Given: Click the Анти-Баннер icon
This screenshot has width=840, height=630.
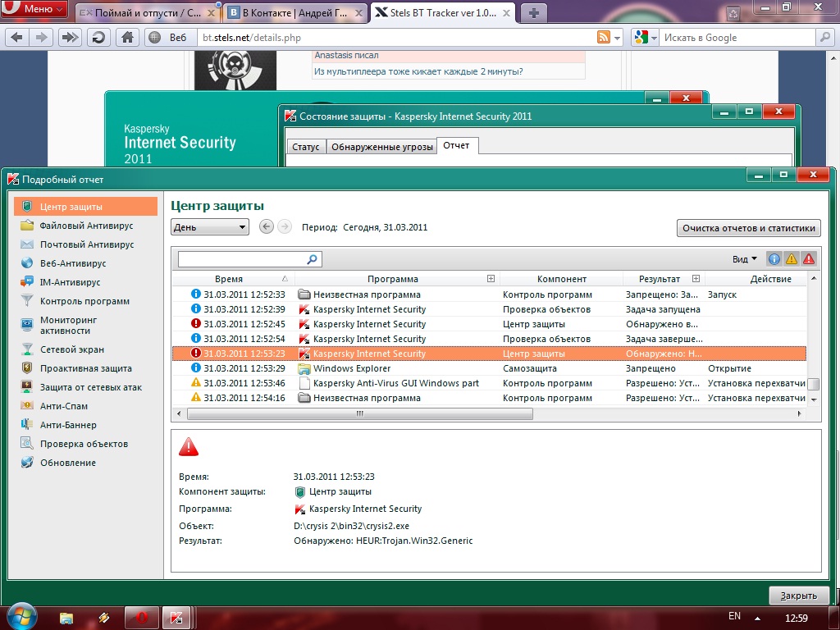Looking at the screenshot, I should click(27, 424).
